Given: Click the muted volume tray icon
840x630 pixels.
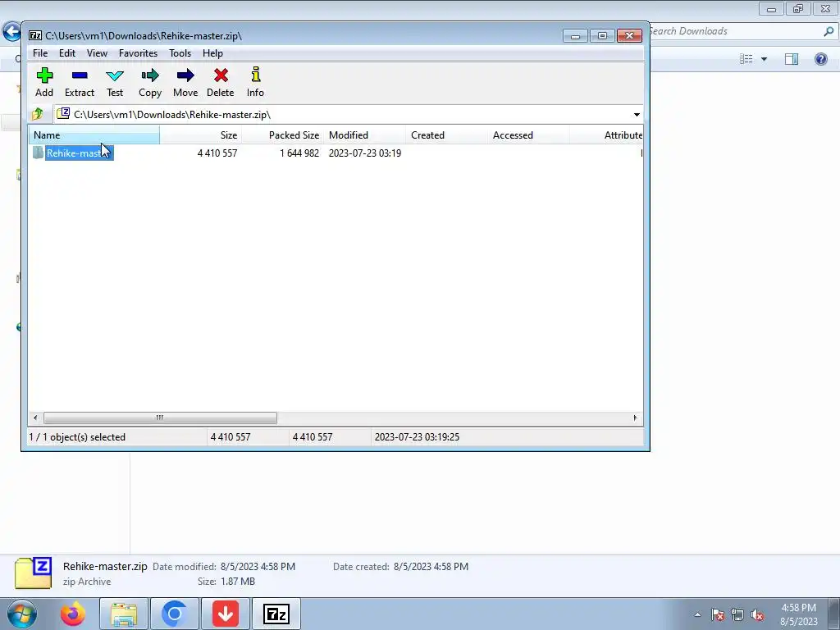Looking at the screenshot, I should pos(757,614).
